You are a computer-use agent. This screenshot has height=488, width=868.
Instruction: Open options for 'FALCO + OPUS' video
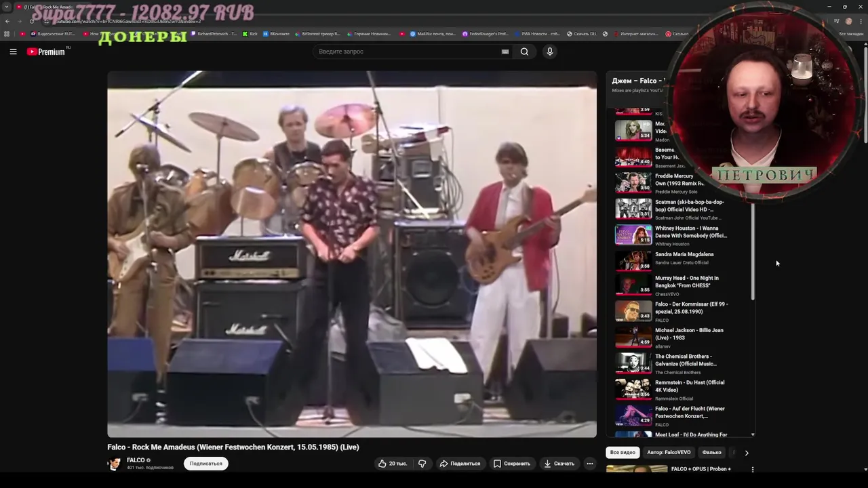coord(752,469)
